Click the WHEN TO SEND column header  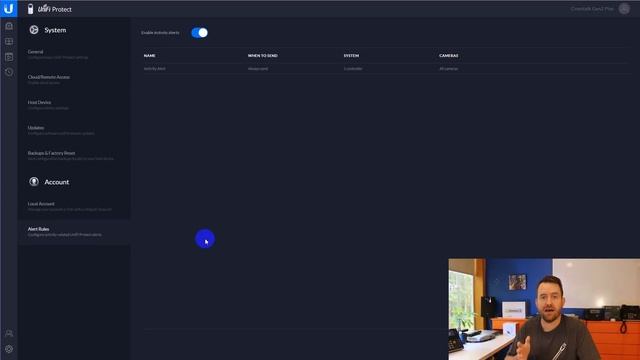pyautogui.click(x=262, y=56)
